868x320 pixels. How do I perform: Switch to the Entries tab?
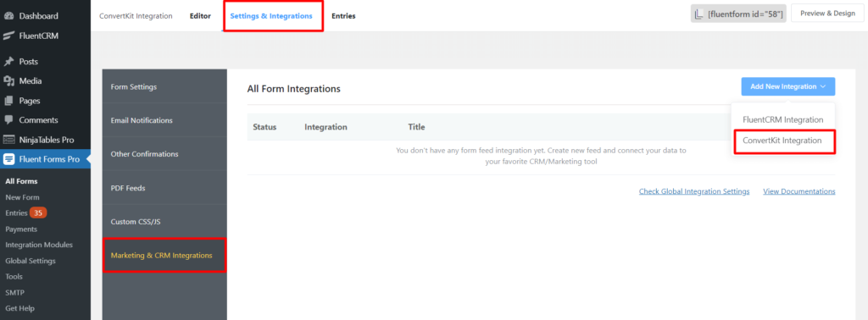(x=343, y=16)
